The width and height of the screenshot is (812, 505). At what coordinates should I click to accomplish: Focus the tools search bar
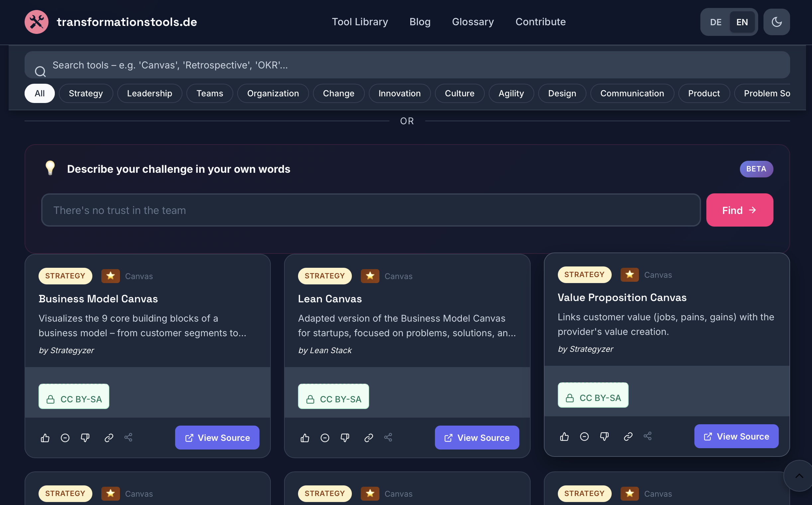point(401,65)
